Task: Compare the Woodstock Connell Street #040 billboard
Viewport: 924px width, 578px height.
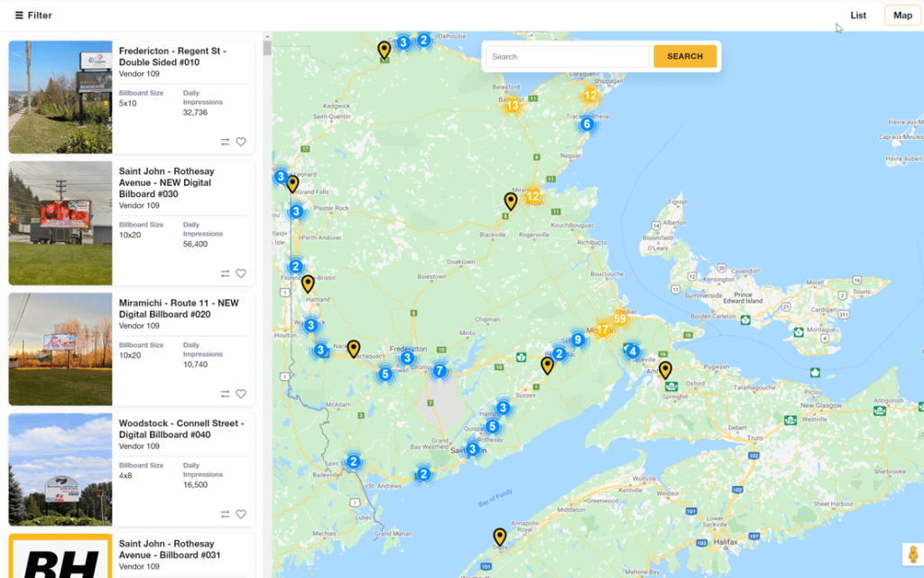Action: click(x=225, y=514)
